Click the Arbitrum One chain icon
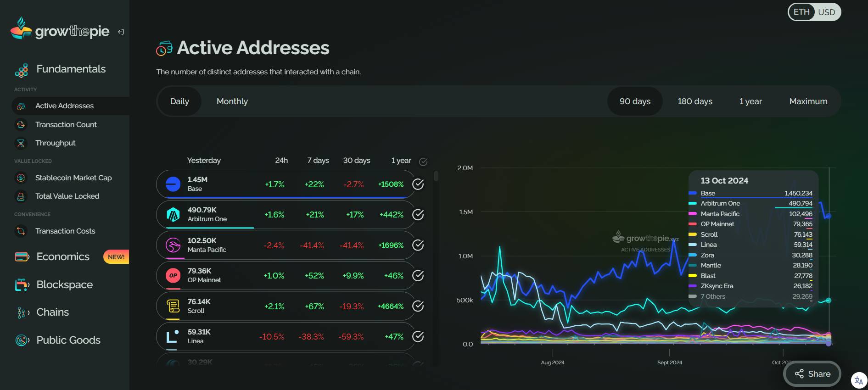 point(173,214)
